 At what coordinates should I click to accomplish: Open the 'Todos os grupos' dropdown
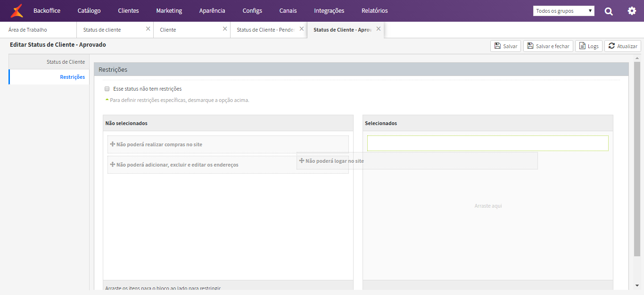click(564, 11)
